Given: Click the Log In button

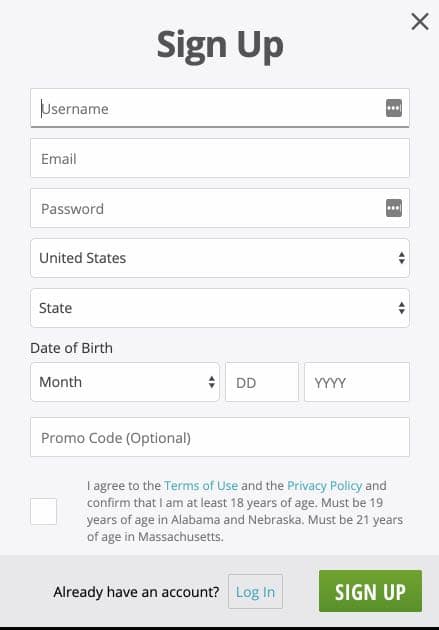Looking at the screenshot, I should (x=255, y=591).
